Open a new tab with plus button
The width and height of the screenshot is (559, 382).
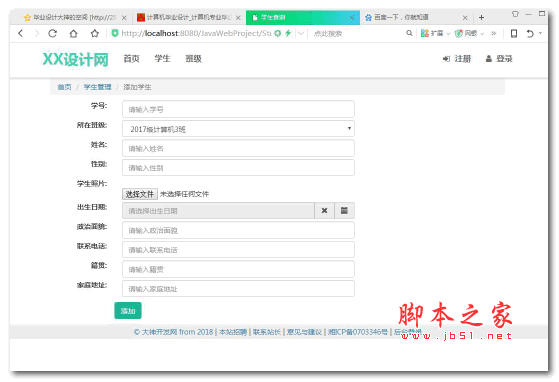[481, 17]
